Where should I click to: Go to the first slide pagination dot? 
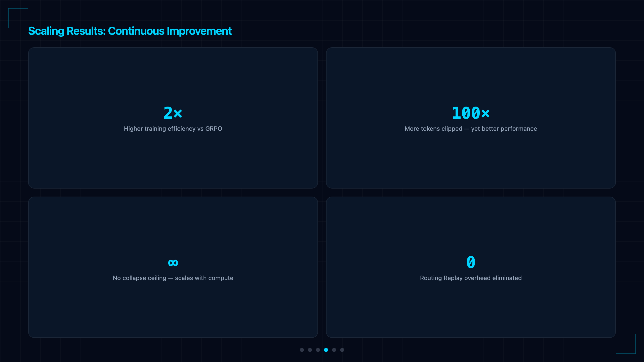pyautogui.click(x=302, y=350)
